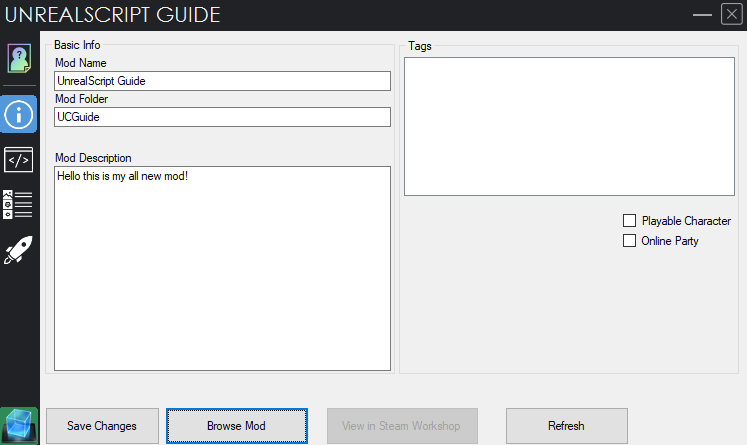Open the mod avatar icon with question mark
This screenshot has height=445, width=747.
pos(19,58)
